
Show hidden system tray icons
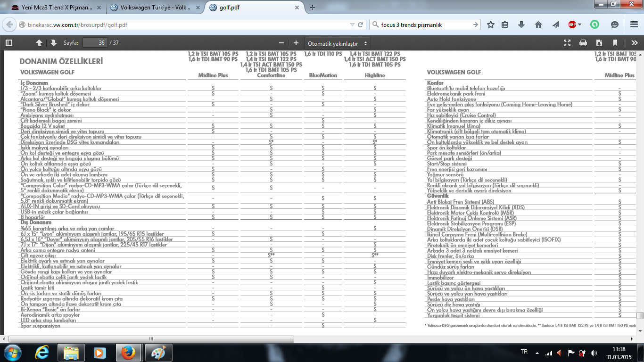(x=537, y=353)
